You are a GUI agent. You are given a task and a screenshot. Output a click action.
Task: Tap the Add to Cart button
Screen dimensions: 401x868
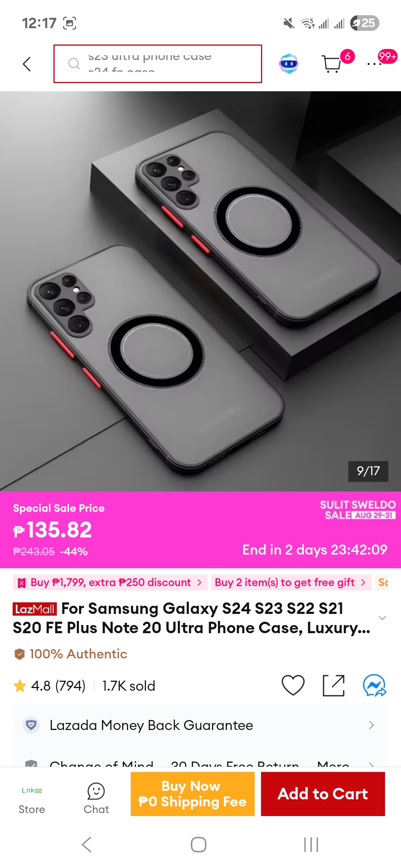coord(323,794)
